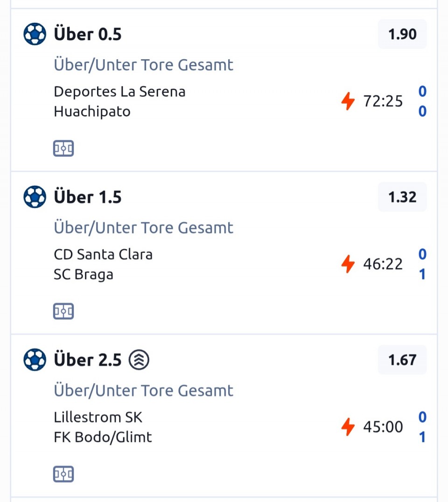This screenshot has width=448, height=502.
Task: Tap live lightning icon beside 72:25
Action: click(348, 101)
